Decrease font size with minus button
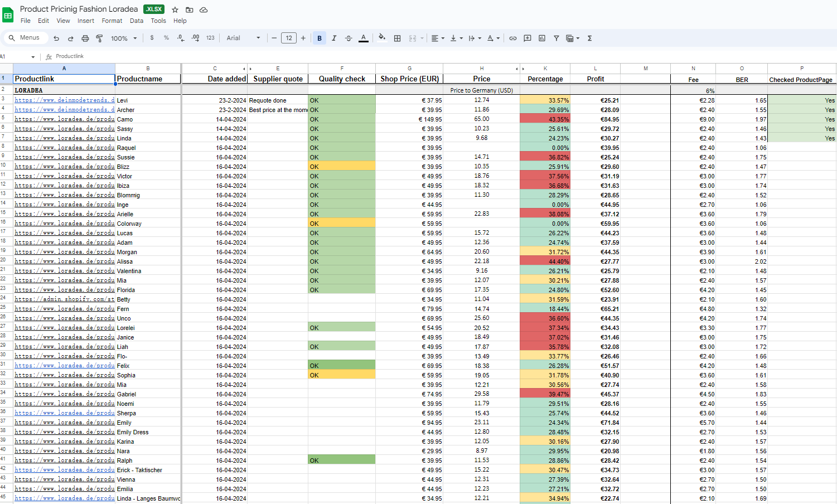This screenshot has width=837, height=504. (274, 38)
